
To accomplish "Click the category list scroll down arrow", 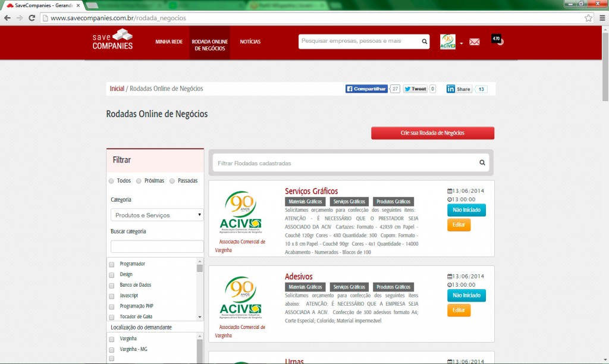I will 200,317.
